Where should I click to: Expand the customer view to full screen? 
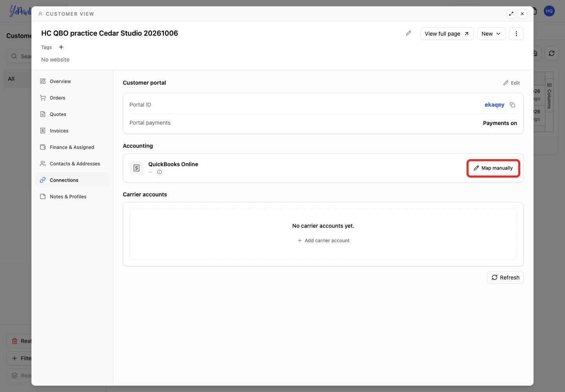511,14
